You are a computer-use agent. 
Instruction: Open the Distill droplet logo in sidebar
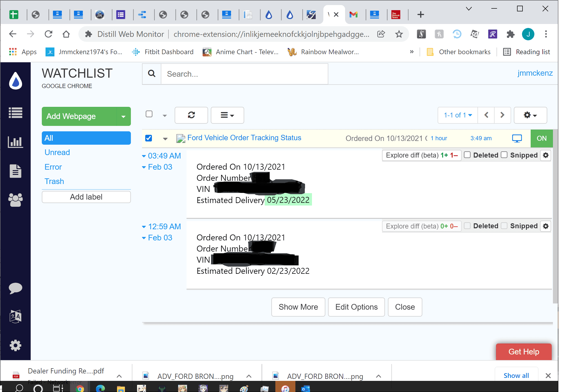point(16,81)
